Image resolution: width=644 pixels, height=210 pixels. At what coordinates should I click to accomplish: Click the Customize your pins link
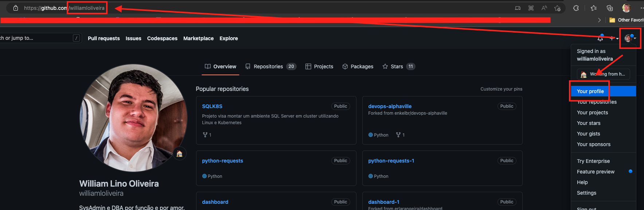point(501,89)
